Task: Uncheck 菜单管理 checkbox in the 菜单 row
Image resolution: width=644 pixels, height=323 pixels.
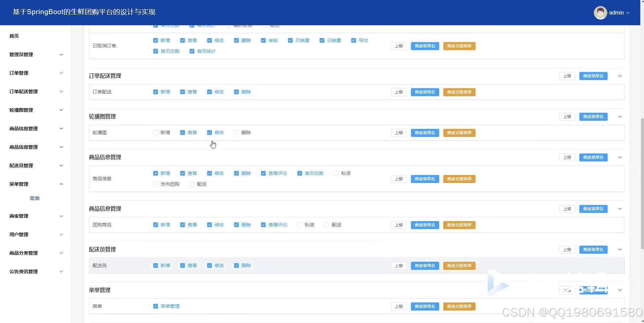Action: [155, 306]
